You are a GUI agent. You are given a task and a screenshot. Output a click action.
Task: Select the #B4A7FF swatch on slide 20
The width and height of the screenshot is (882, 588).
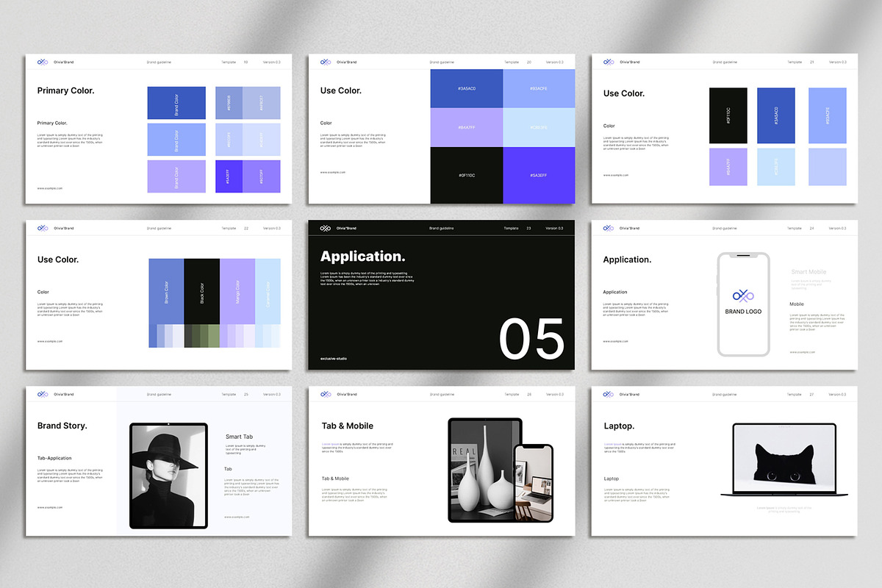467,128
